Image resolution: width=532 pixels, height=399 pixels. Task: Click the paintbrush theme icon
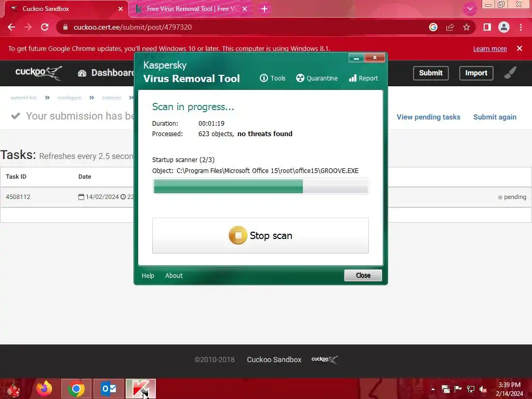[510, 73]
